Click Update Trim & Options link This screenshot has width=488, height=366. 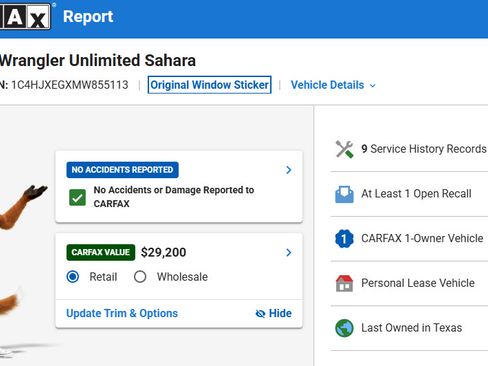[122, 313]
